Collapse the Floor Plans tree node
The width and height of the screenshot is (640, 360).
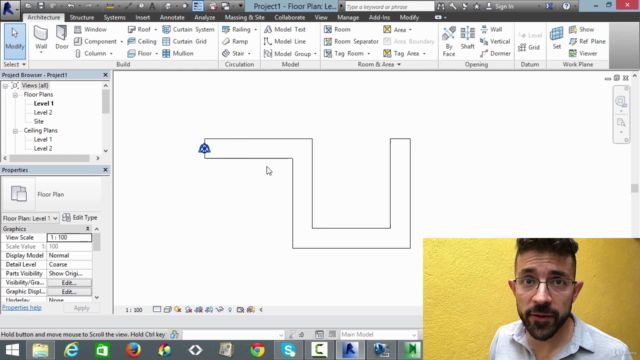pyautogui.click(x=15, y=95)
